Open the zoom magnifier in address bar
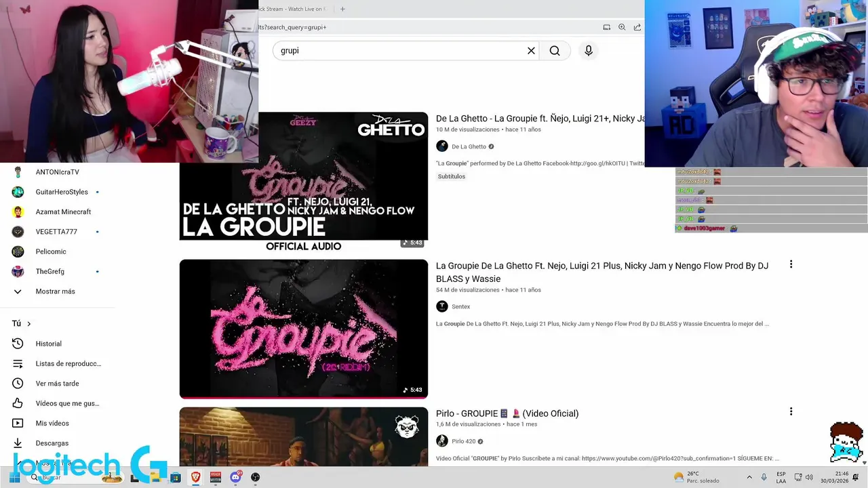Viewport: 868px width, 488px height. click(622, 27)
